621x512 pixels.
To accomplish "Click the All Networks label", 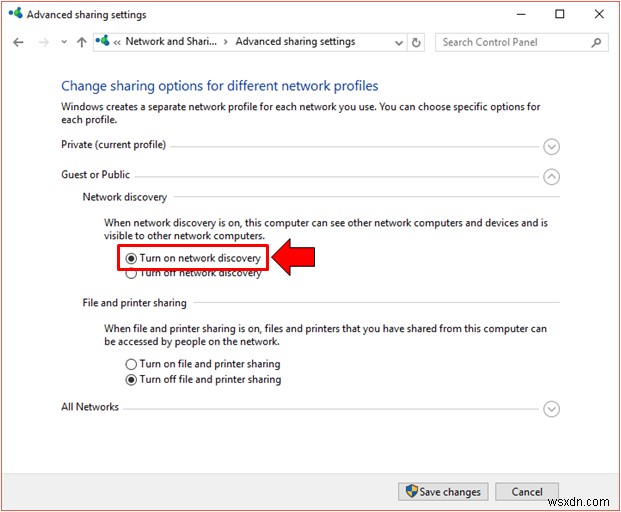I will [x=90, y=407].
